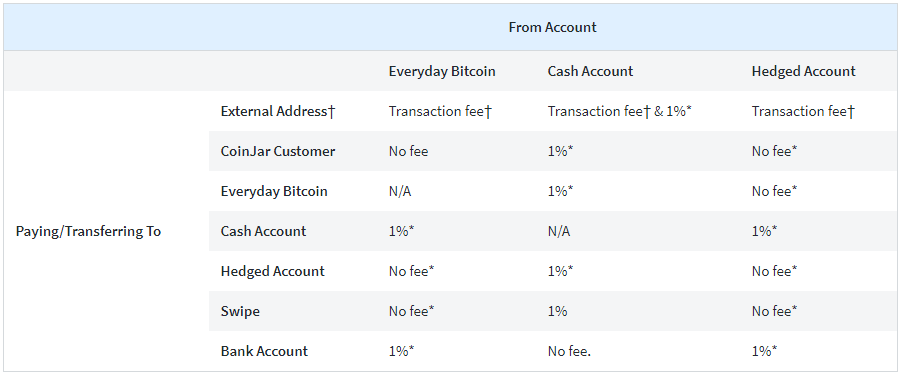Click Everyday Bitcoin's 'Transaction fee†' cell
This screenshot has height=374, width=900.
pyautogui.click(x=440, y=111)
